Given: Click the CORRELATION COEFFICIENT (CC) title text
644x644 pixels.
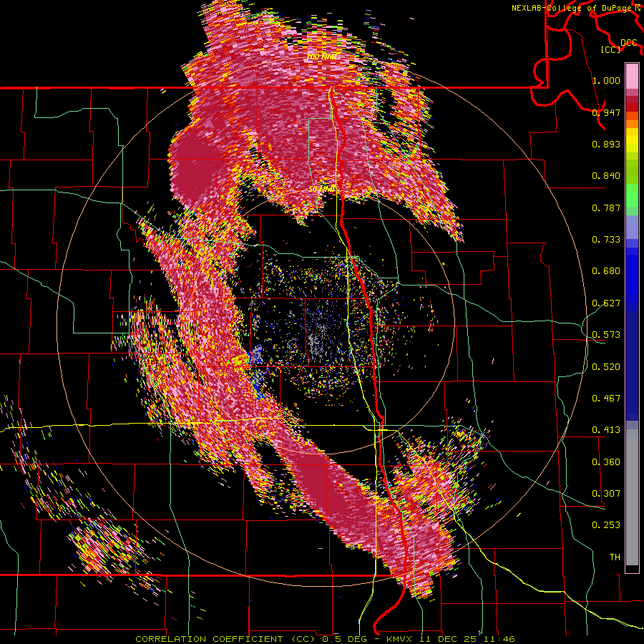Looking at the screenshot, I should point(225,639).
